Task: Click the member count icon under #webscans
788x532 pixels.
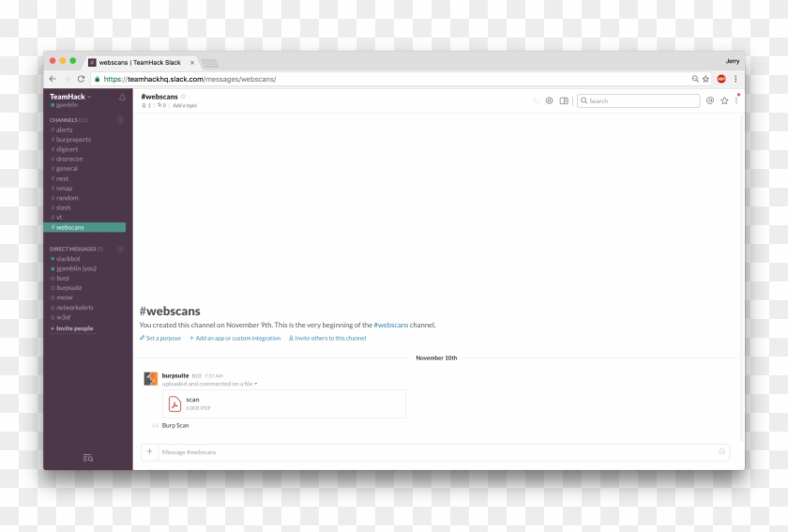Action: pyautogui.click(x=146, y=106)
